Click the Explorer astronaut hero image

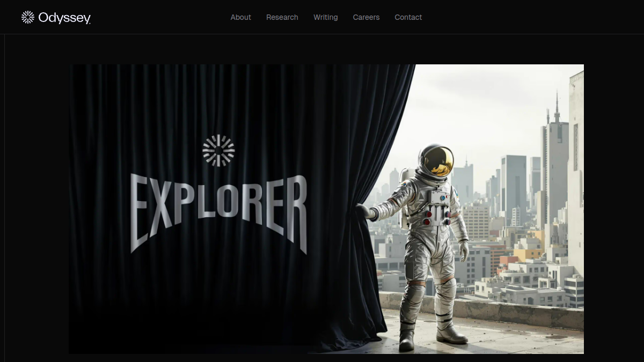(x=326, y=209)
